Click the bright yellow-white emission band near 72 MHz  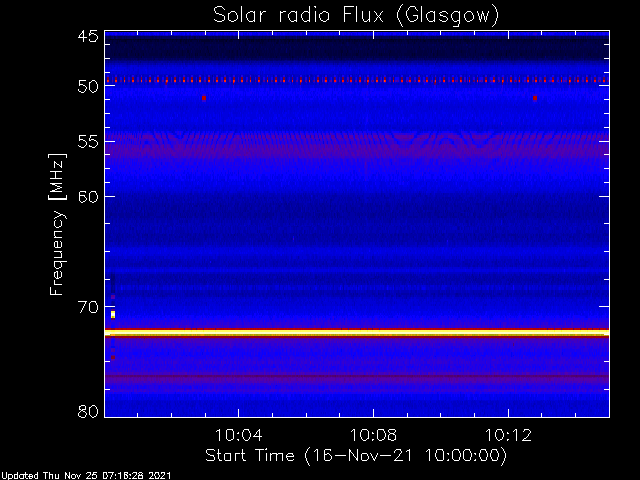coord(357,333)
